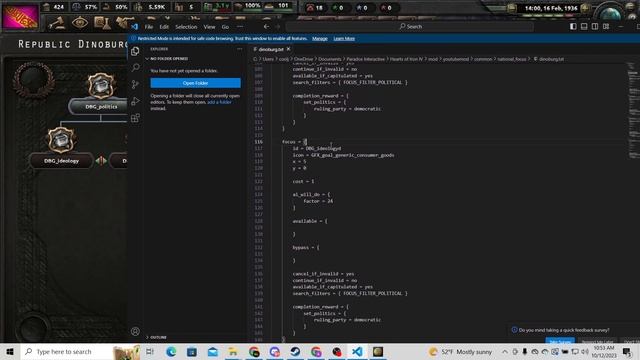Open the Run and Debug view icon

(135, 101)
